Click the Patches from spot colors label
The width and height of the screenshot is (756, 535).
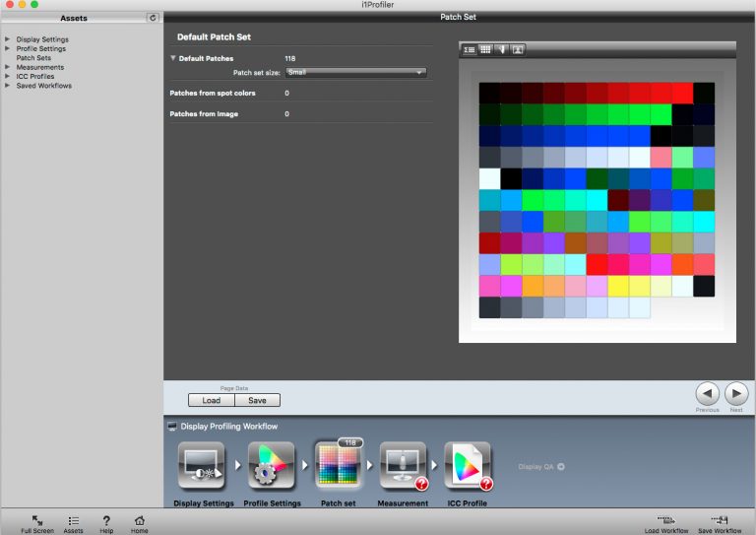click(x=213, y=93)
